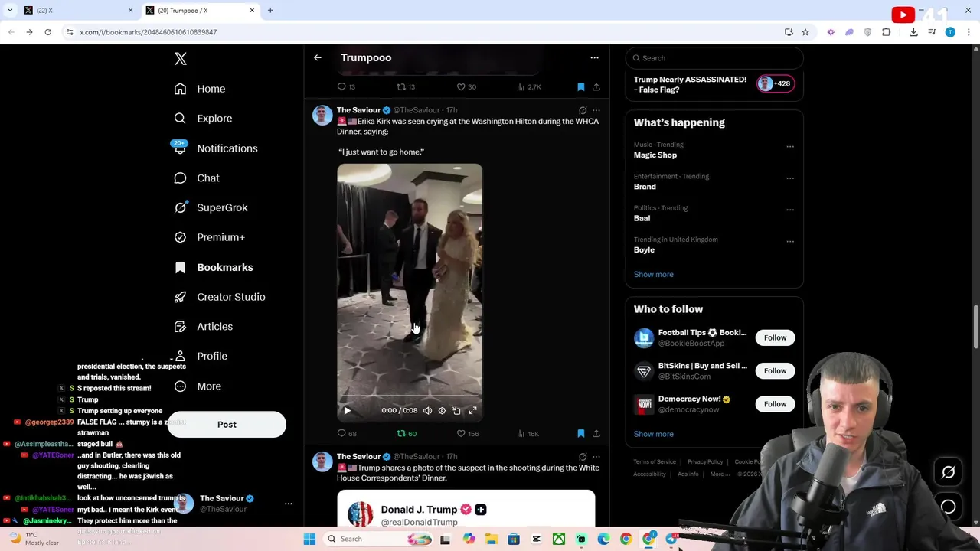Bookmark this page with the star icon
Image resolution: width=980 pixels, height=551 pixels.
pos(805,32)
